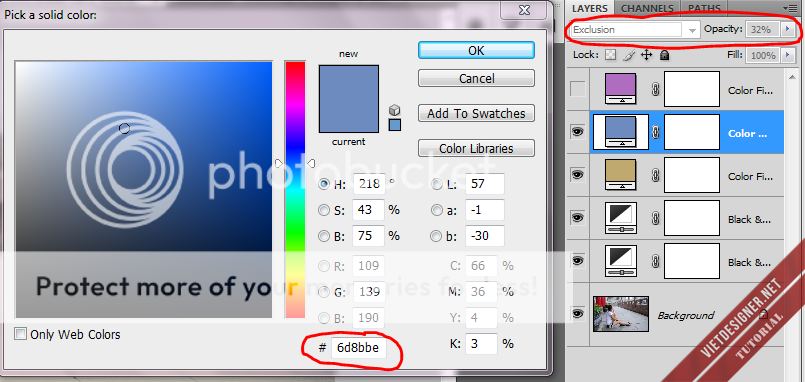The image size is (805, 382).
Task: Select the S saturation radio button
Action: tap(324, 210)
